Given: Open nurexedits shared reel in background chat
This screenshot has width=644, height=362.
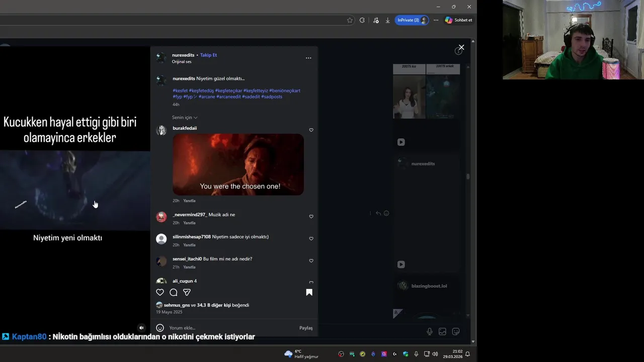Looking at the screenshot, I should tap(426, 213).
